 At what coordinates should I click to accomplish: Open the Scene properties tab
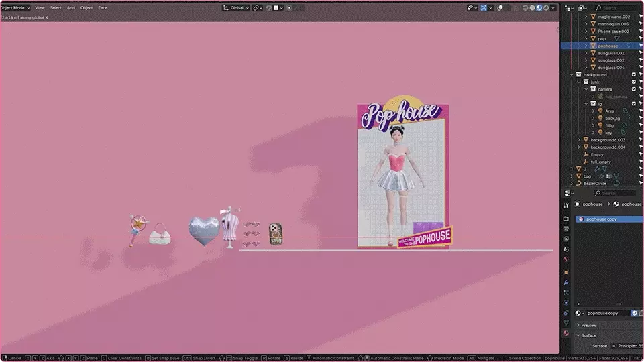point(566,249)
